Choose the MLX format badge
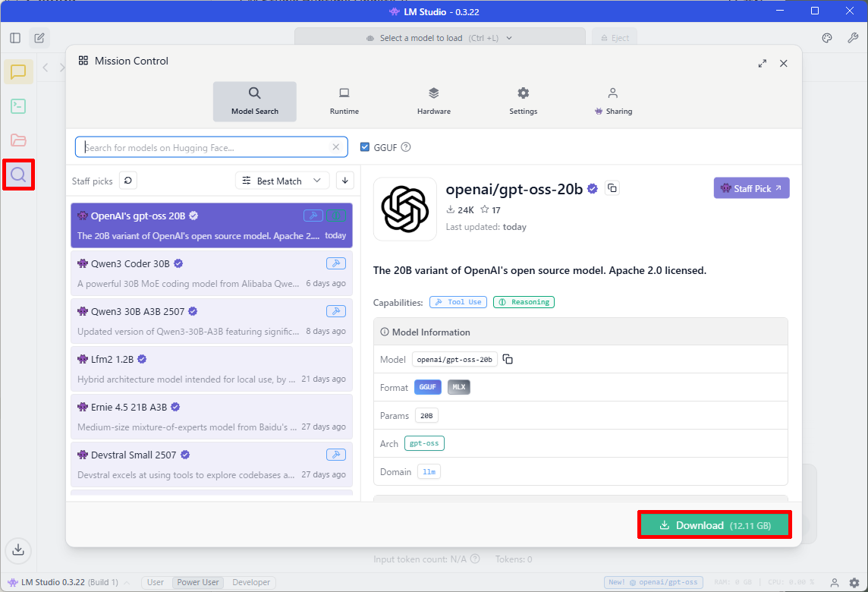 click(x=459, y=387)
